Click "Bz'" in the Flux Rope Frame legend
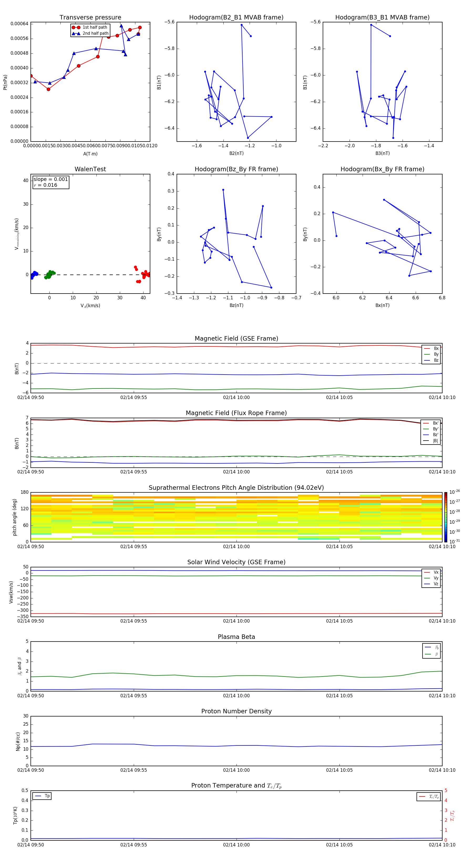The height and width of the screenshot is (868, 473). [436, 435]
